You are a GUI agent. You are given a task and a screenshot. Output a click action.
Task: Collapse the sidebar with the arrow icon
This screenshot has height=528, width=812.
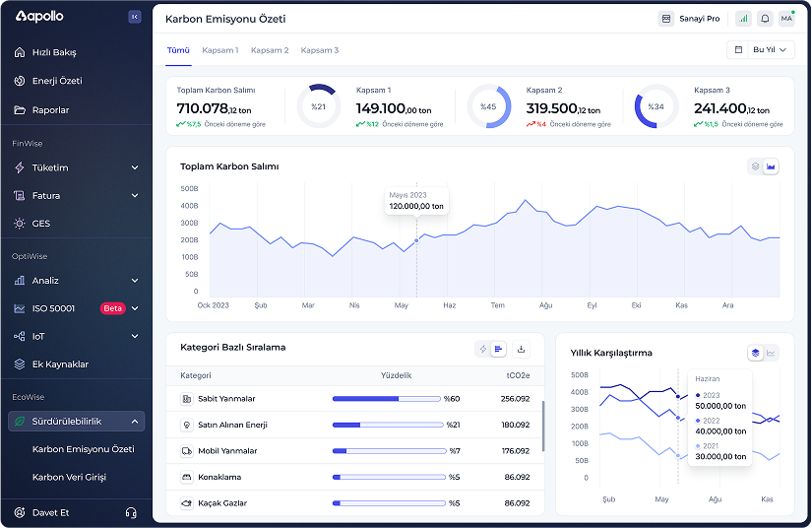135,17
